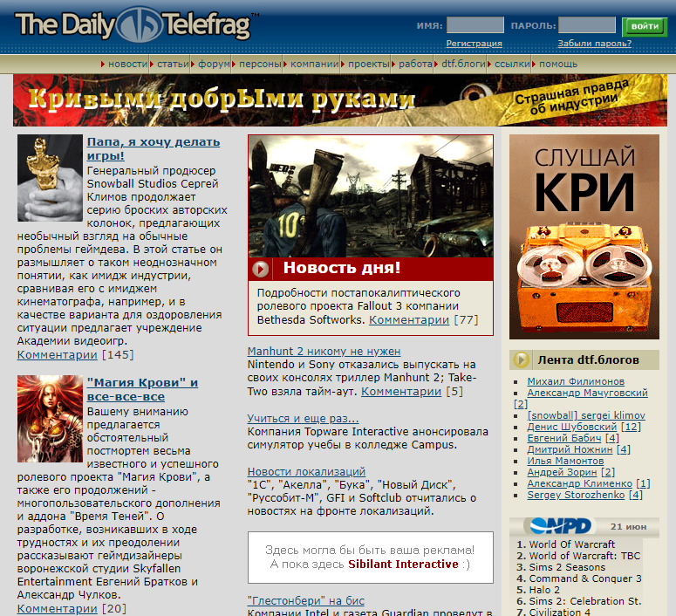The height and width of the screenshot is (616, 676).
Task: Open the ссылки menu item
Action: point(512,64)
